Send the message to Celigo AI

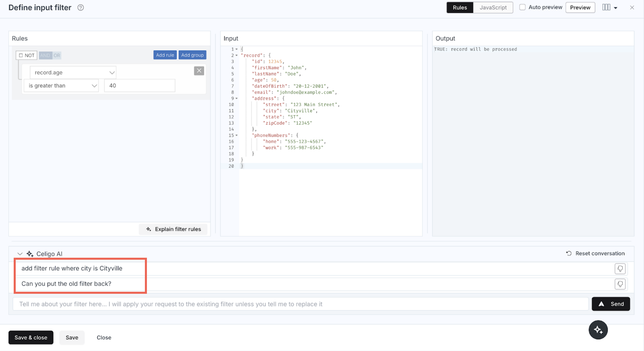click(x=611, y=304)
